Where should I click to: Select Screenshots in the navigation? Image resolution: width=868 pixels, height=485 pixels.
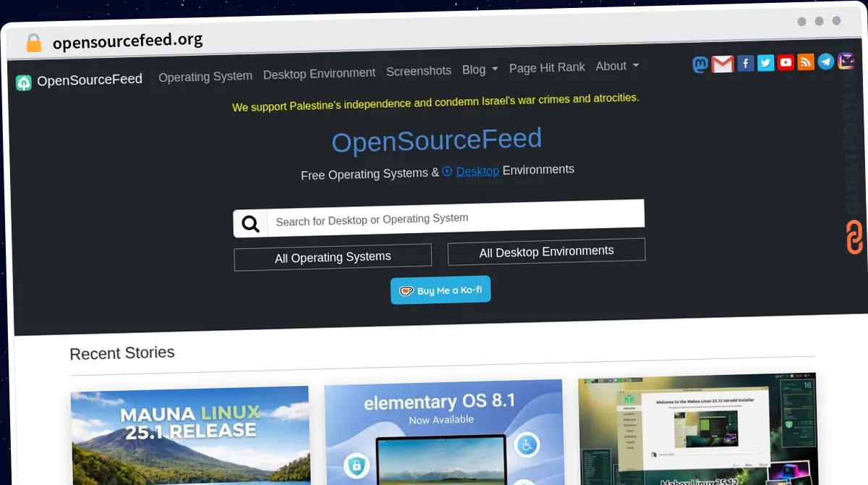(x=418, y=71)
